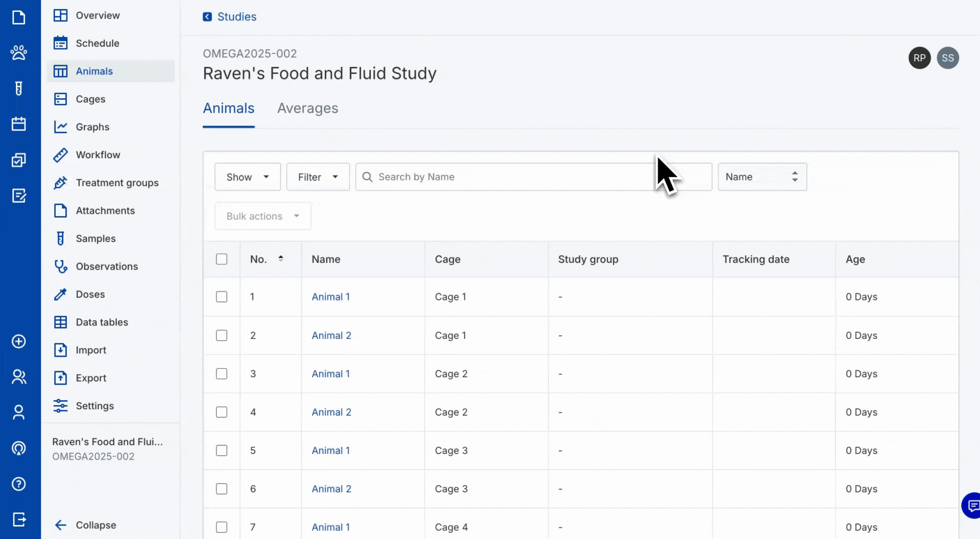Click the paw animals icon in left rail
Viewport: 980px width, 539px height.
(x=18, y=52)
